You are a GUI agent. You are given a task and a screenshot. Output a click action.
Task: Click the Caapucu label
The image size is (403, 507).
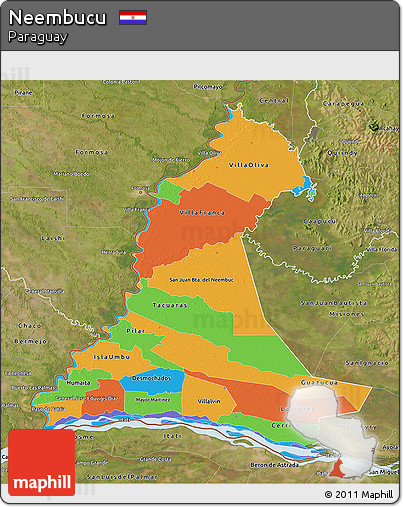click(320, 221)
